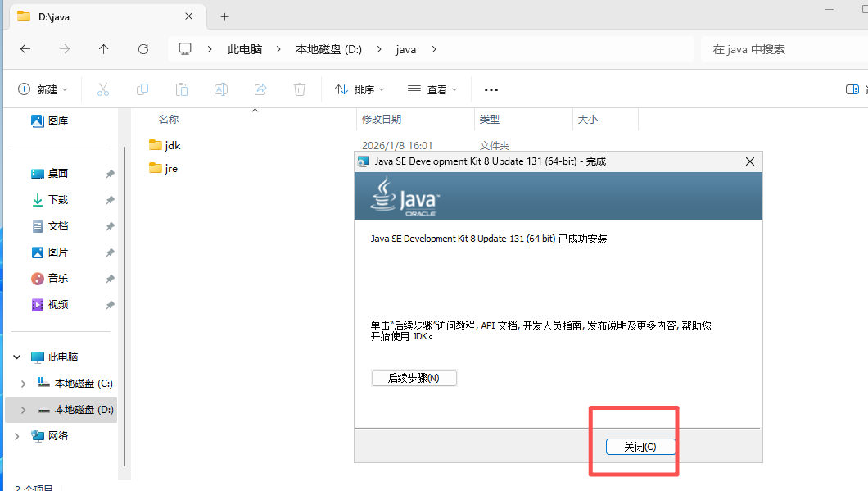Click the Share icon in toolbar
The height and width of the screenshot is (491, 868).
(260, 89)
